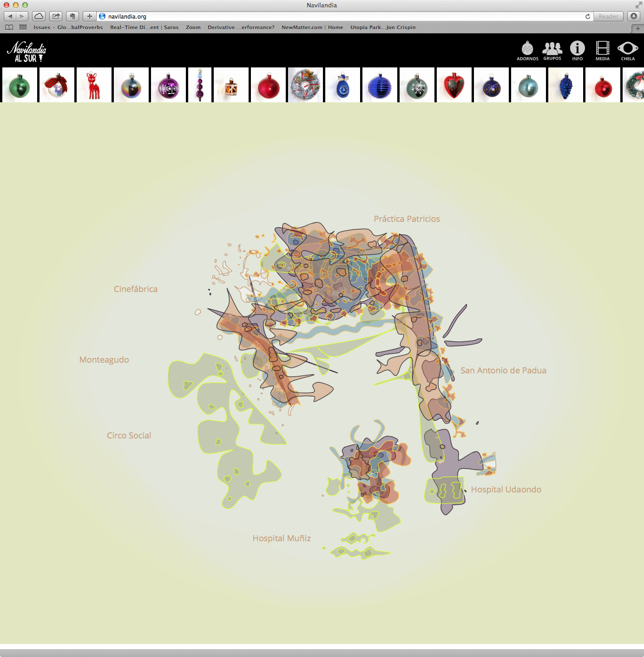Image resolution: width=644 pixels, height=657 pixels.
Task: Go back with the browser back arrow
Action: pos(10,16)
